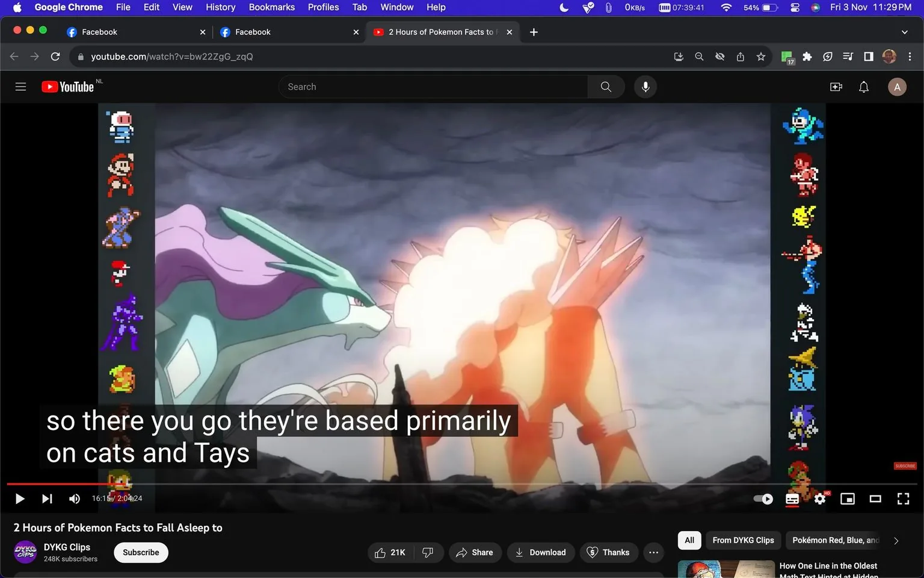
Task: Open the YouTube hamburger menu
Action: 20,86
